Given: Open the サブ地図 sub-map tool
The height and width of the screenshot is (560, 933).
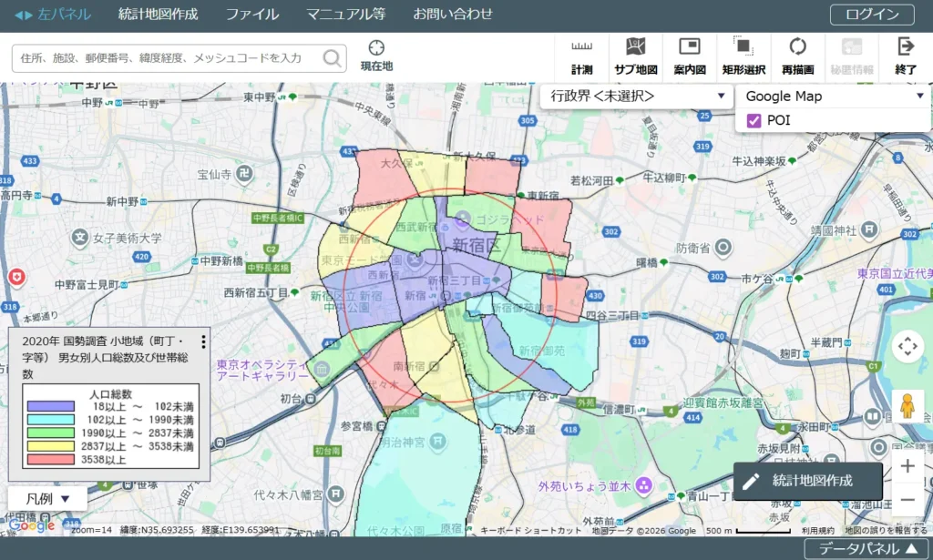Looking at the screenshot, I should coord(635,56).
